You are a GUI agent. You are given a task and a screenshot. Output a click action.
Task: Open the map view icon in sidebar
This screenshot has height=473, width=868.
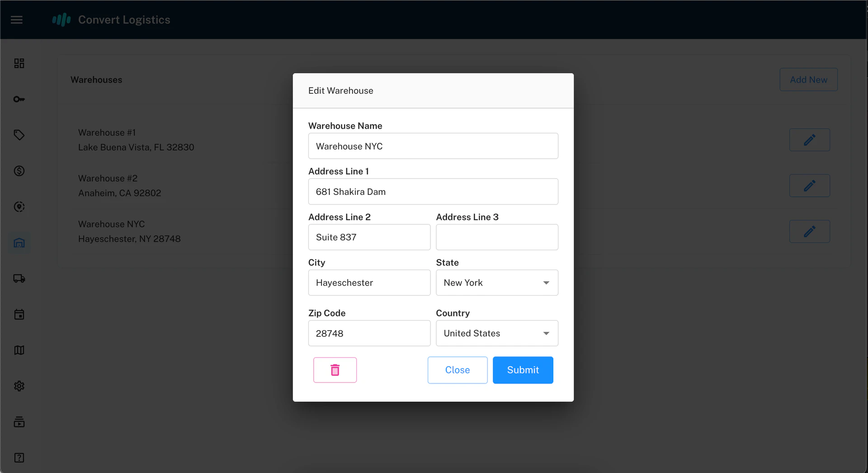click(x=19, y=350)
